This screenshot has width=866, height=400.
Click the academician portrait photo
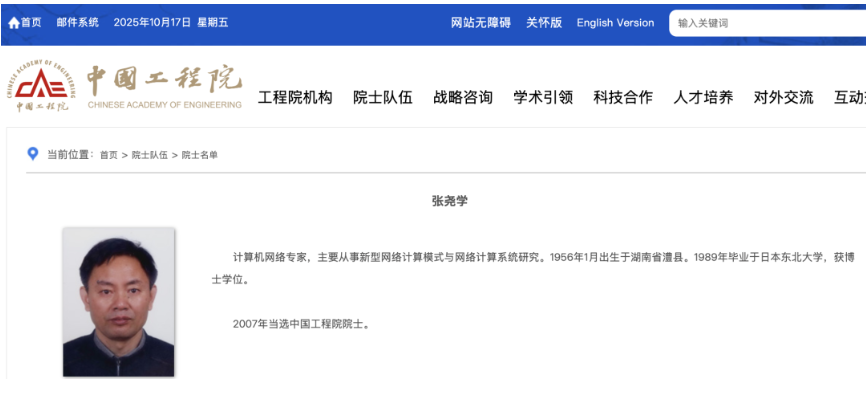(x=118, y=301)
